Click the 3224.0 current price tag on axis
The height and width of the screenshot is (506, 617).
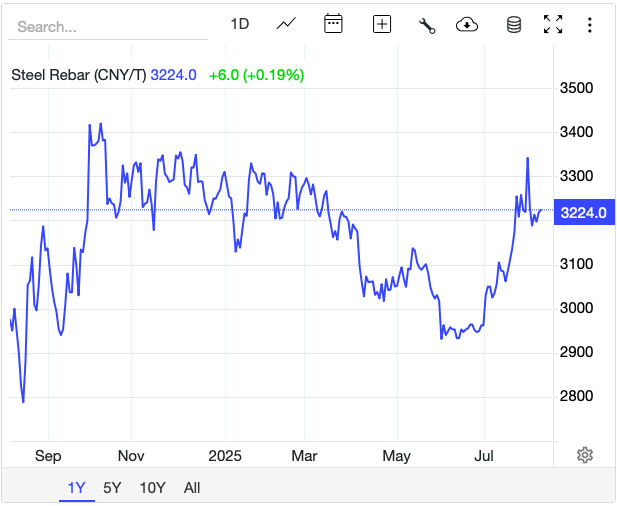click(x=583, y=212)
